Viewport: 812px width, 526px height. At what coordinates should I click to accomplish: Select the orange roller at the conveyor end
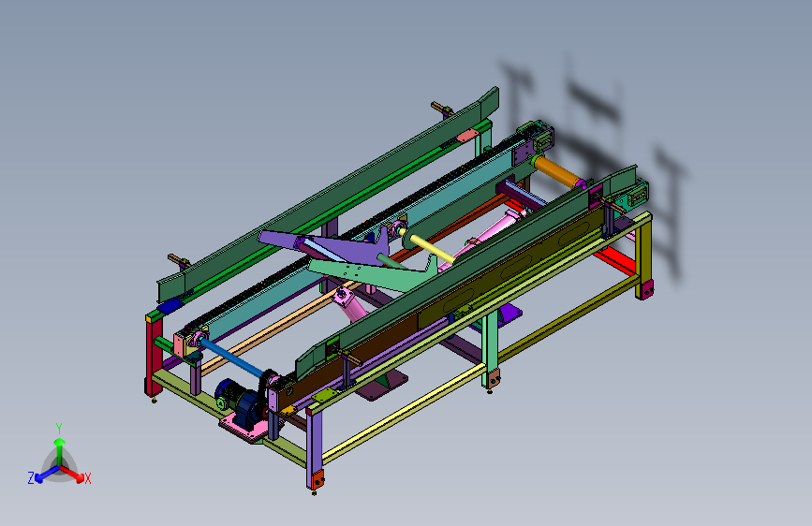tap(556, 172)
